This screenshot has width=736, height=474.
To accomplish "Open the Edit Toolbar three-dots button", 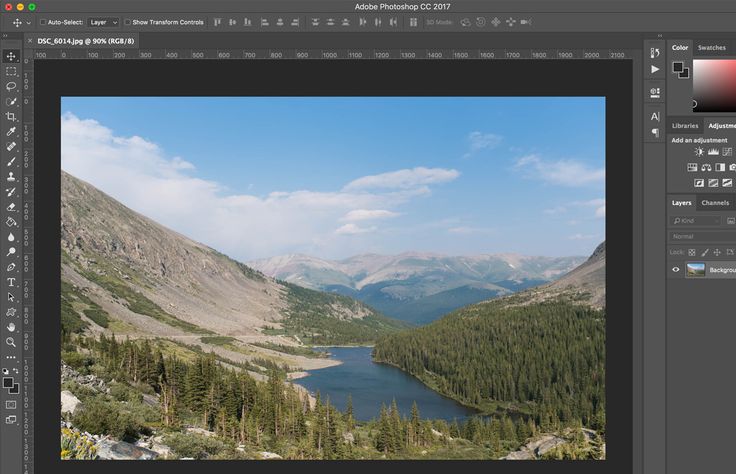I will (x=11, y=357).
